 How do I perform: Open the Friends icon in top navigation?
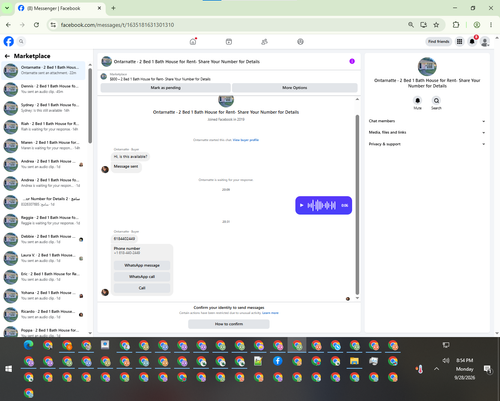(264, 42)
